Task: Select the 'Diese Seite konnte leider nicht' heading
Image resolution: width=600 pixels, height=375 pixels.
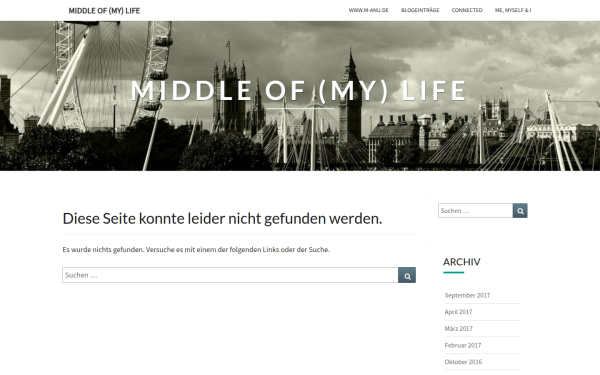Action: 222,218
